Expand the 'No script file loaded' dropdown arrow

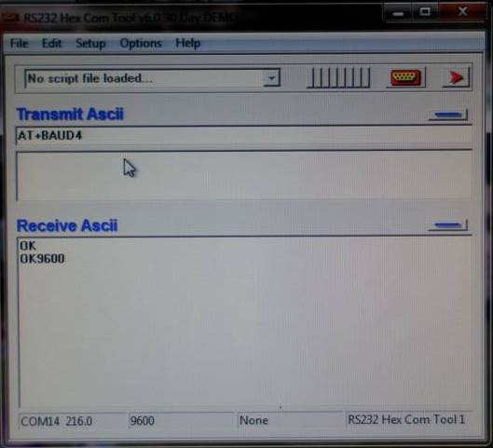click(271, 78)
